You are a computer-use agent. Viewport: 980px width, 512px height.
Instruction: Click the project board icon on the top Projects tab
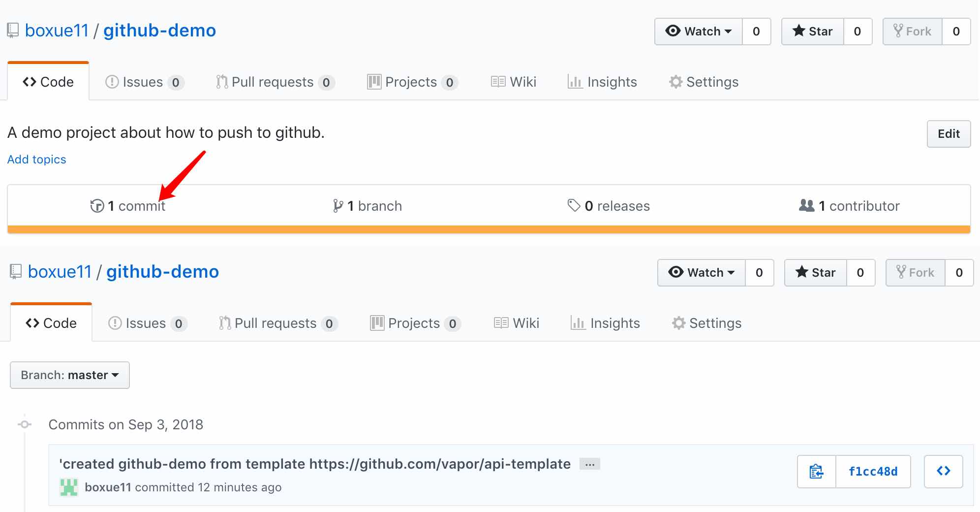[374, 82]
